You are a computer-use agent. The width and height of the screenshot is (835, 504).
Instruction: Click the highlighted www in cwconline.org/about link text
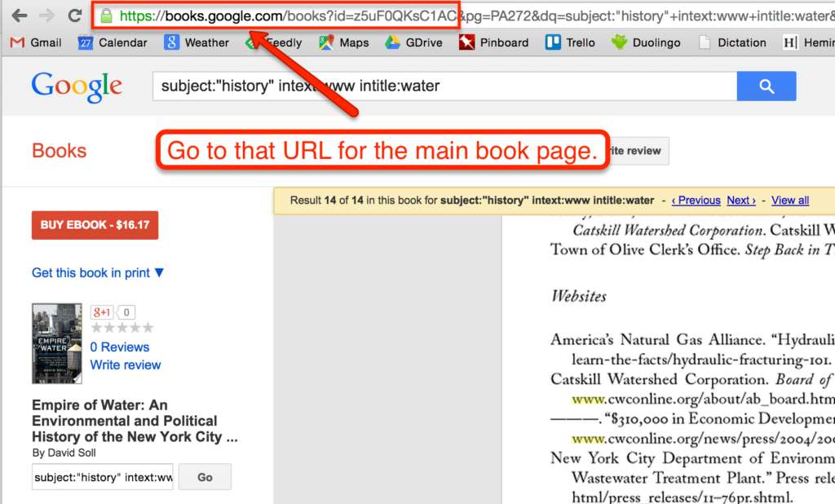pyautogui.click(x=589, y=399)
